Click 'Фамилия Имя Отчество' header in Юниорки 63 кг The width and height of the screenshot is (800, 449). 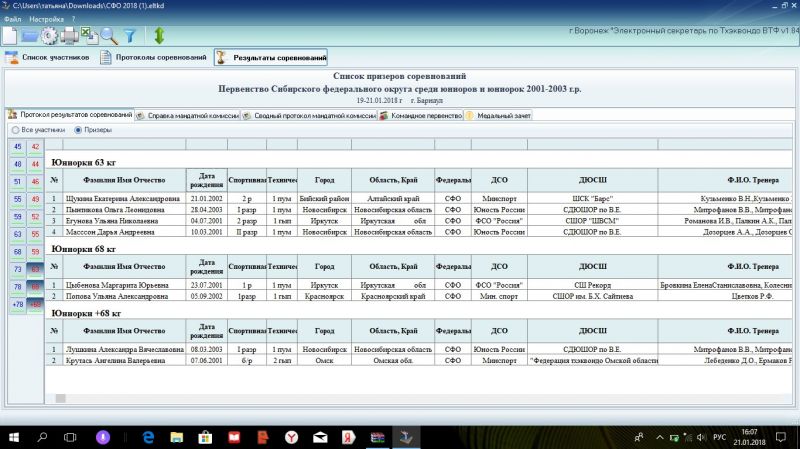click(124, 180)
